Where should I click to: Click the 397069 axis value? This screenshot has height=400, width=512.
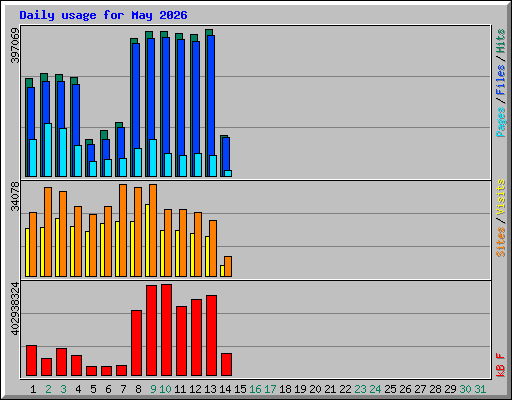(x=15, y=45)
